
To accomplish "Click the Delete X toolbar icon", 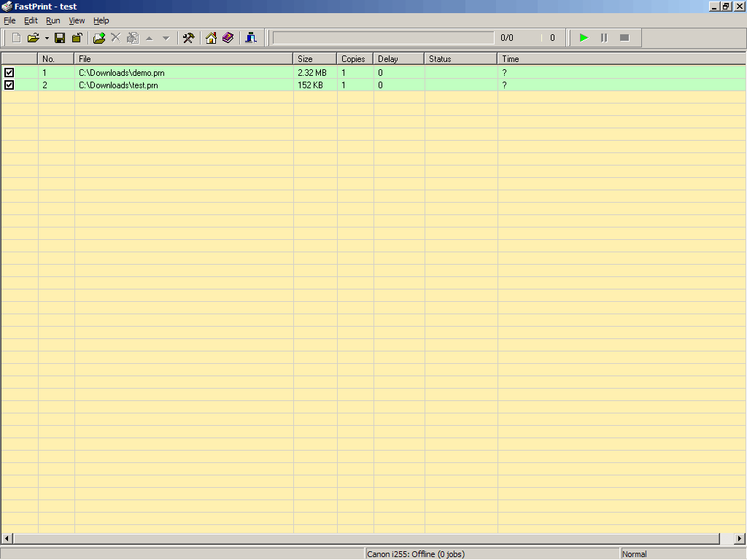I will (116, 38).
